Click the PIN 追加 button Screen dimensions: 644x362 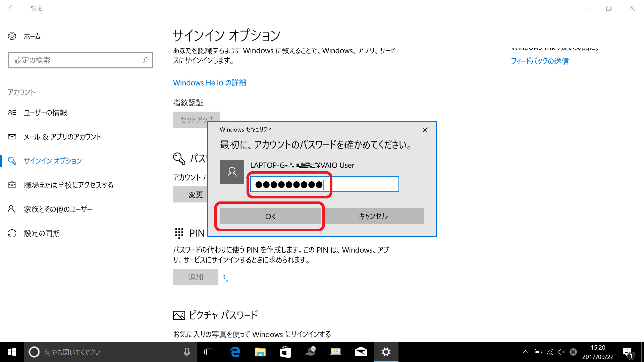tap(196, 277)
